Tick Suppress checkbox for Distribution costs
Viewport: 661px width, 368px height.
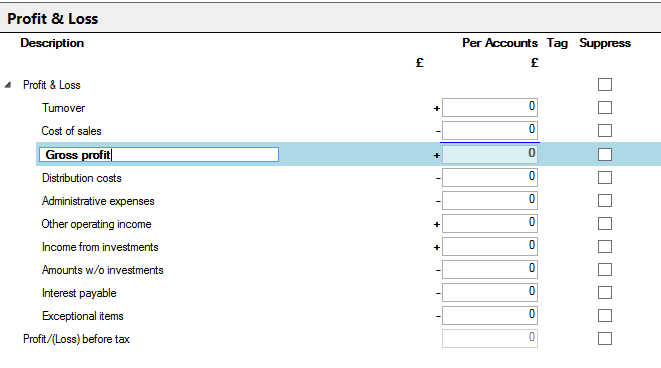point(605,177)
